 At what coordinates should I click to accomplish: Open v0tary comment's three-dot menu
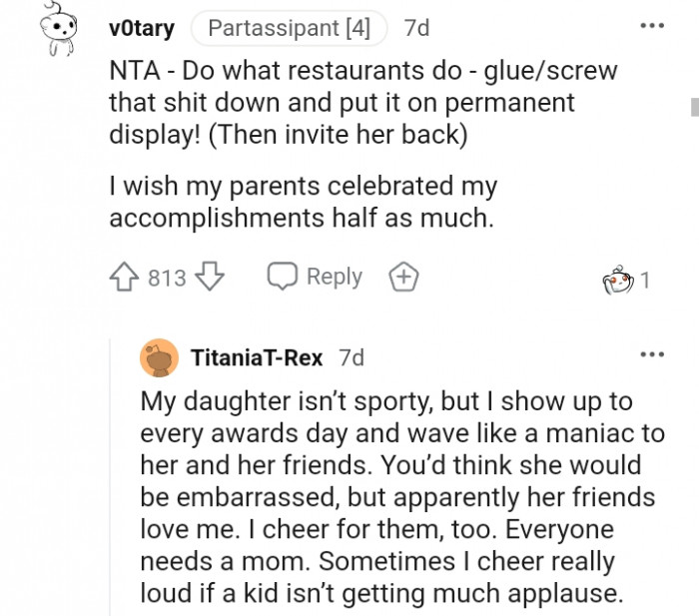pyautogui.click(x=652, y=26)
